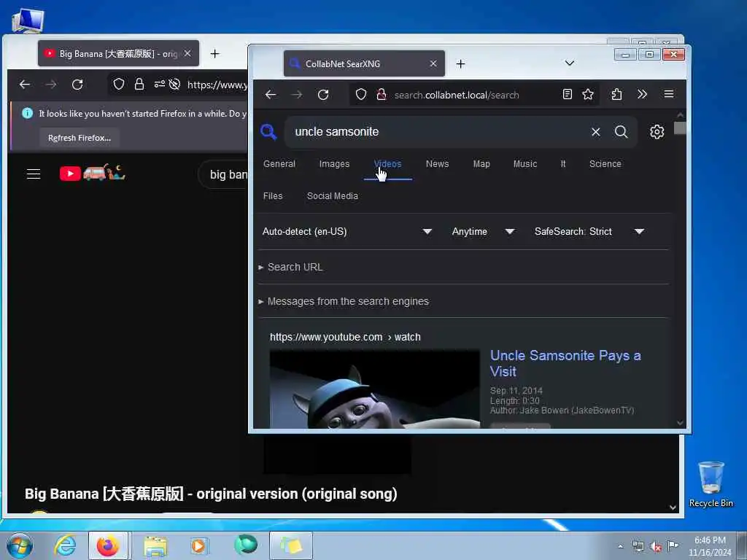Click autoplay blocked icon in YouTube address bar
The width and height of the screenshot is (747, 560).
pos(174,85)
